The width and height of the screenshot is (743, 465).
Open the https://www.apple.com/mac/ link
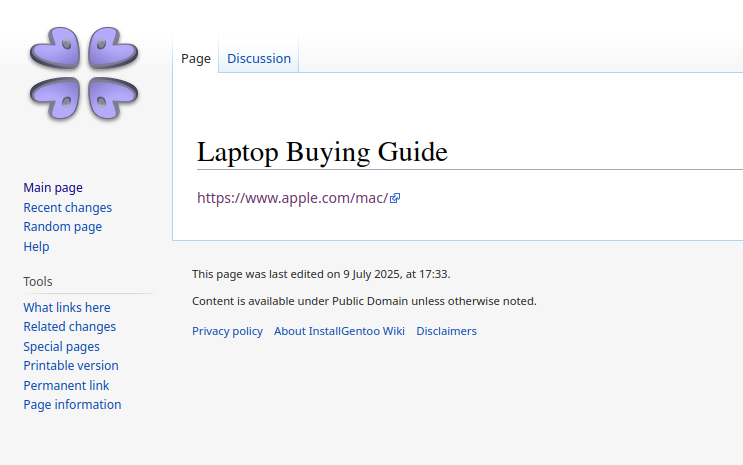pyautogui.click(x=292, y=198)
